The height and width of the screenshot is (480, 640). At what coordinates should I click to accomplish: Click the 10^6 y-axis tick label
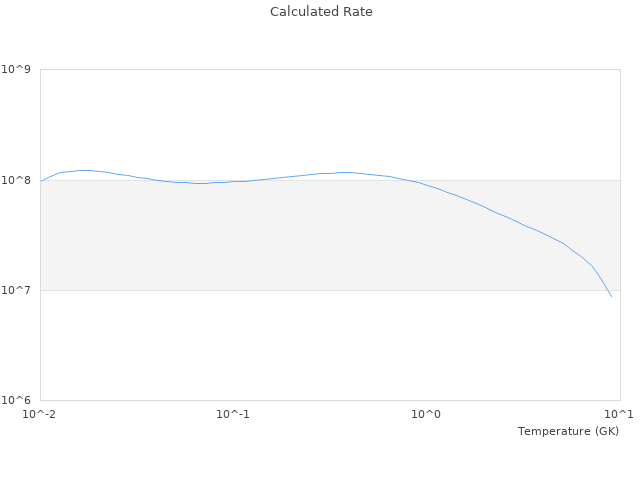click(17, 400)
